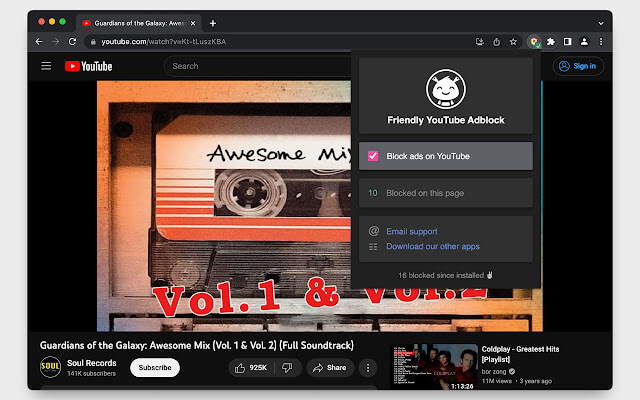Open Coldplay Greatest Hits video thumbnail

[x=433, y=366]
